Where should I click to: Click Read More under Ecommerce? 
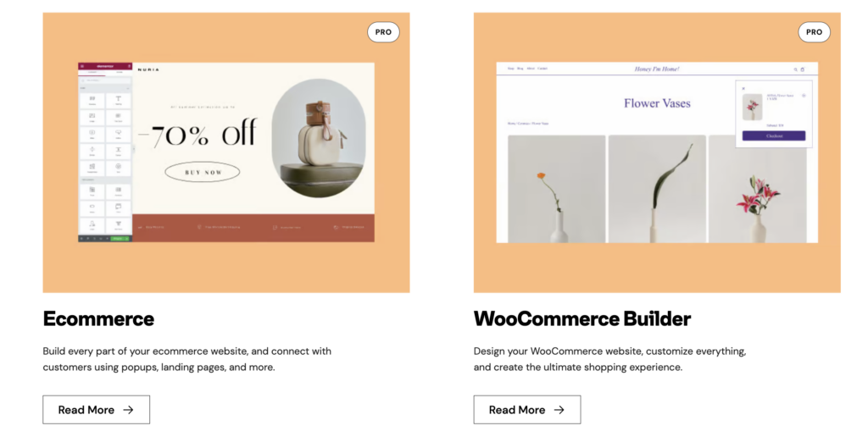(x=96, y=410)
